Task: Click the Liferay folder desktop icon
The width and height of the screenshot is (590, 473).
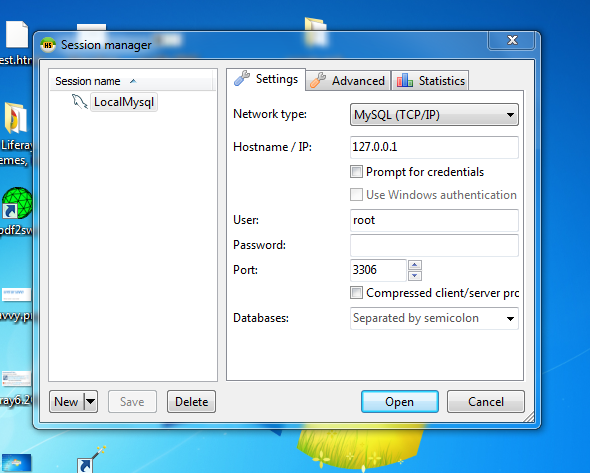Action: (15, 119)
